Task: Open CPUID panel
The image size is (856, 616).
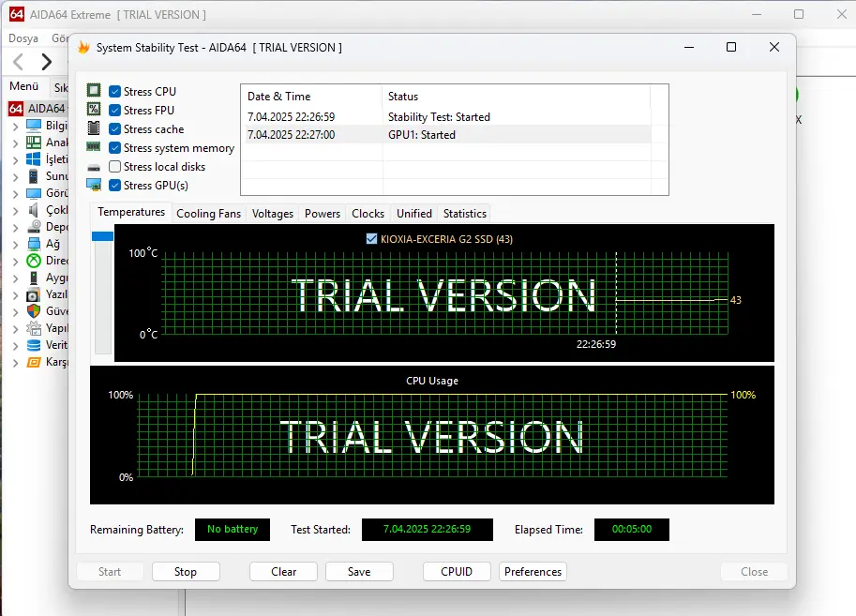Action: point(457,572)
